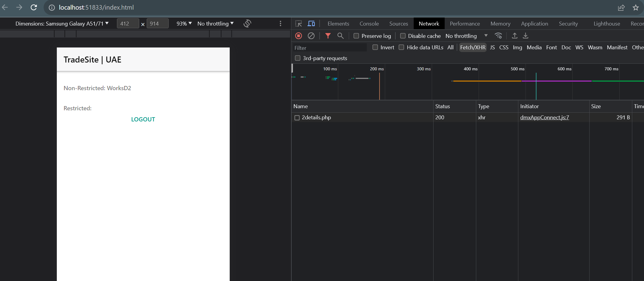Expand the 93% zoom dropdown
The width and height of the screenshot is (644, 281).
click(x=184, y=23)
